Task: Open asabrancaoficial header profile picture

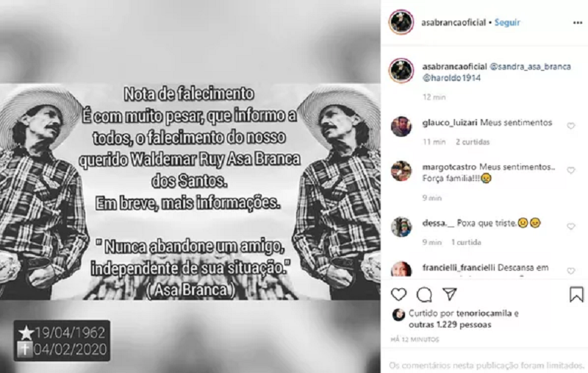Action: 401,22
